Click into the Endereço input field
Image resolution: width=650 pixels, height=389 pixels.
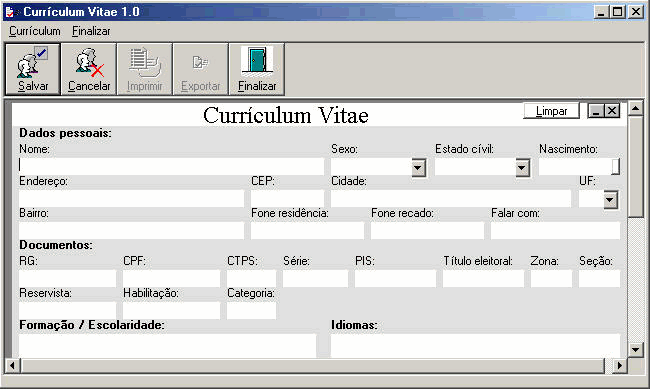(131, 199)
